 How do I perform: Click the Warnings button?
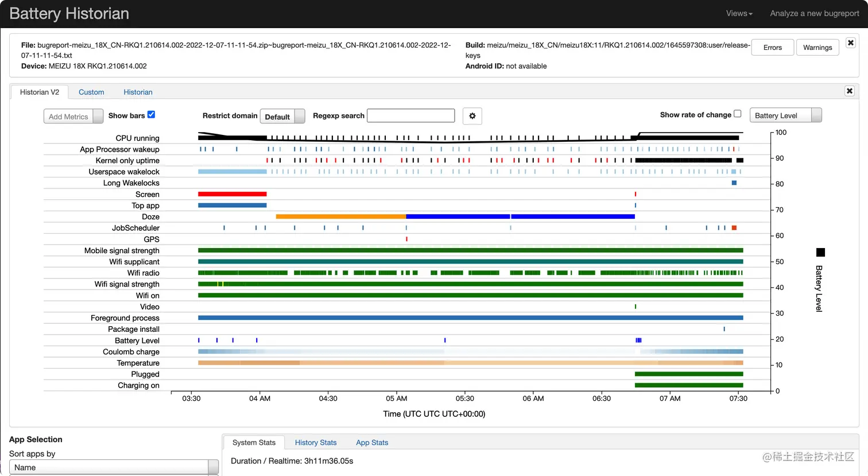pos(817,47)
